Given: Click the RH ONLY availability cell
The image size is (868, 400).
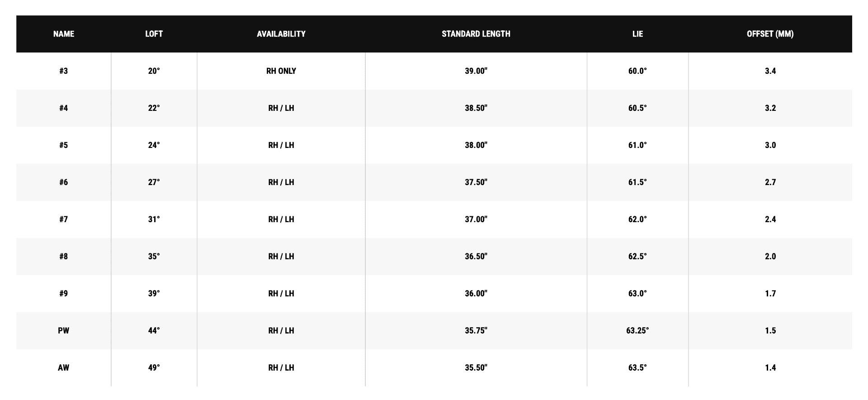Looking at the screenshot, I should pos(281,71).
